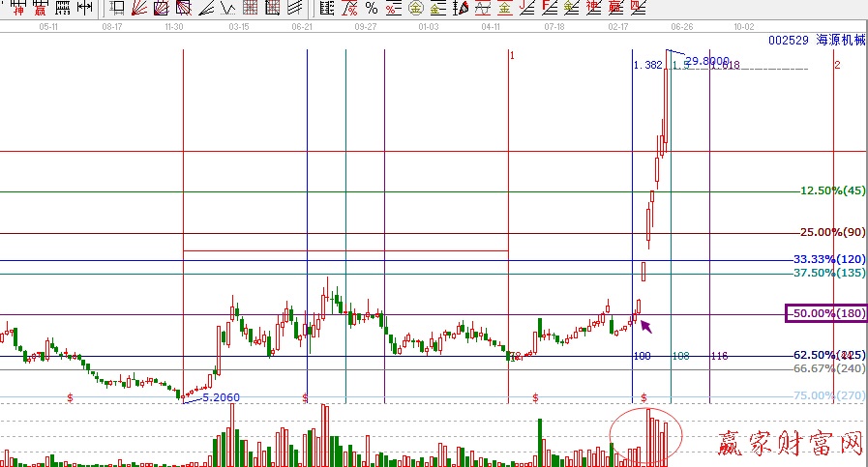Click the 神 character toolbar icon
Viewport: 868px width, 467px height.
(x=18, y=8)
